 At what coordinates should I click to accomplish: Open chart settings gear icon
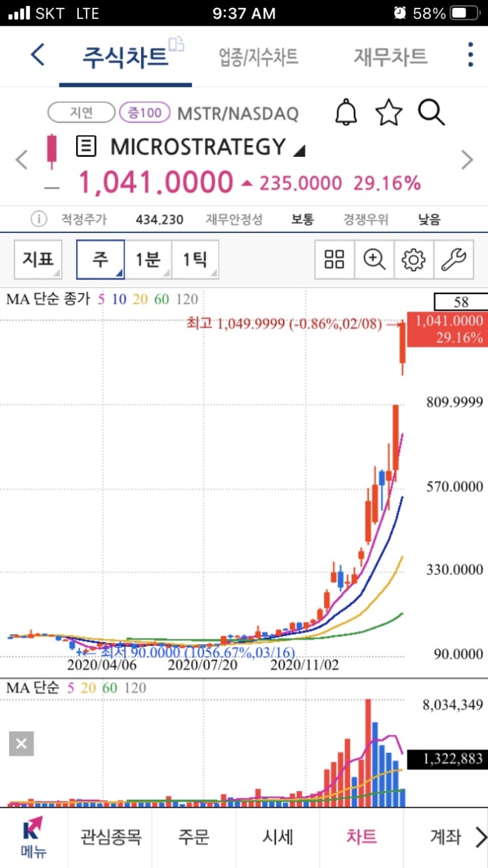click(x=414, y=260)
